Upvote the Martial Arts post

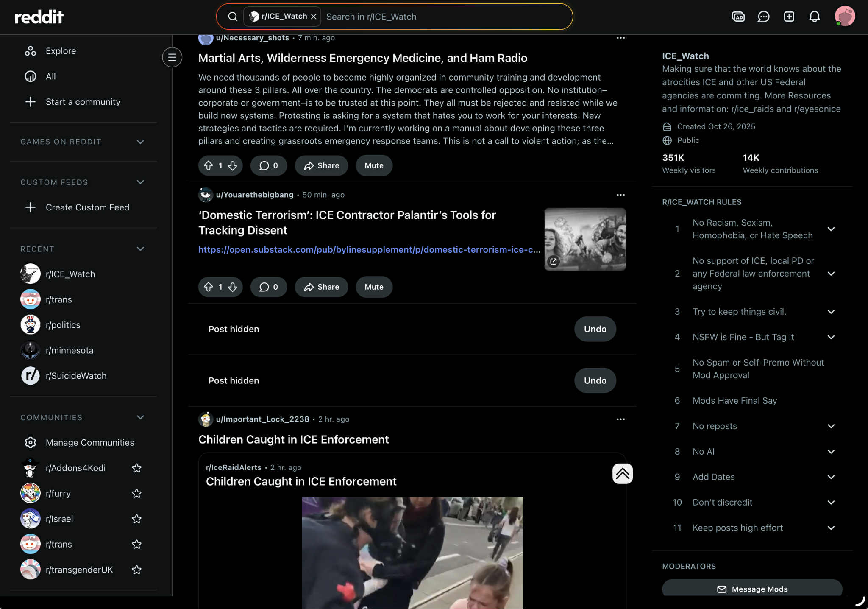point(208,165)
